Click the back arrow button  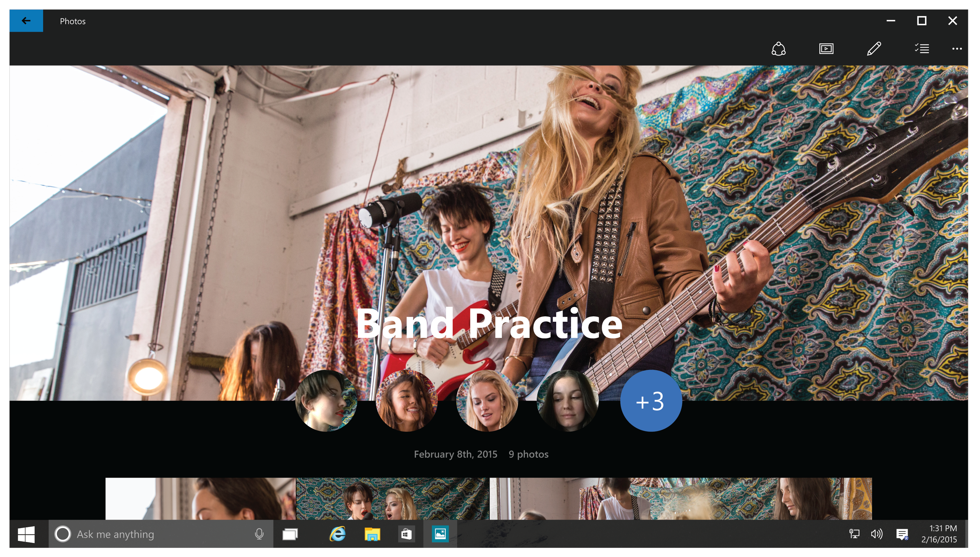[26, 21]
